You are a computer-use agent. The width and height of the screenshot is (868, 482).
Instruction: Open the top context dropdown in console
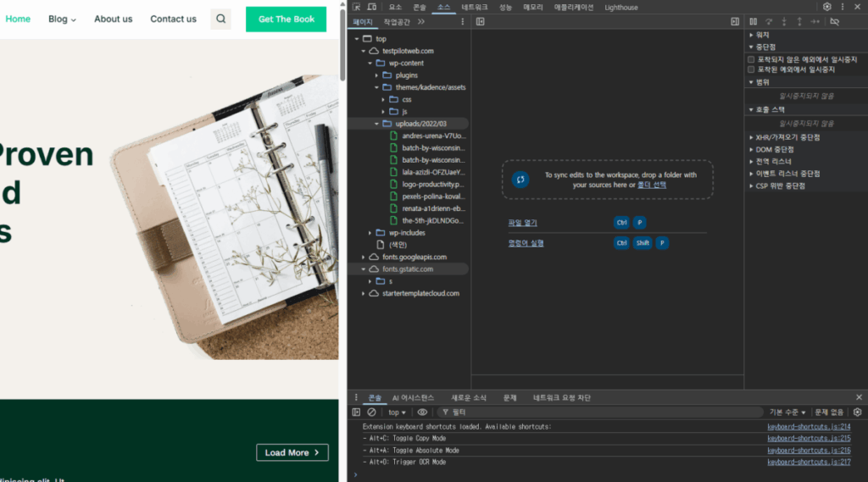pyautogui.click(x=398, y=413)
